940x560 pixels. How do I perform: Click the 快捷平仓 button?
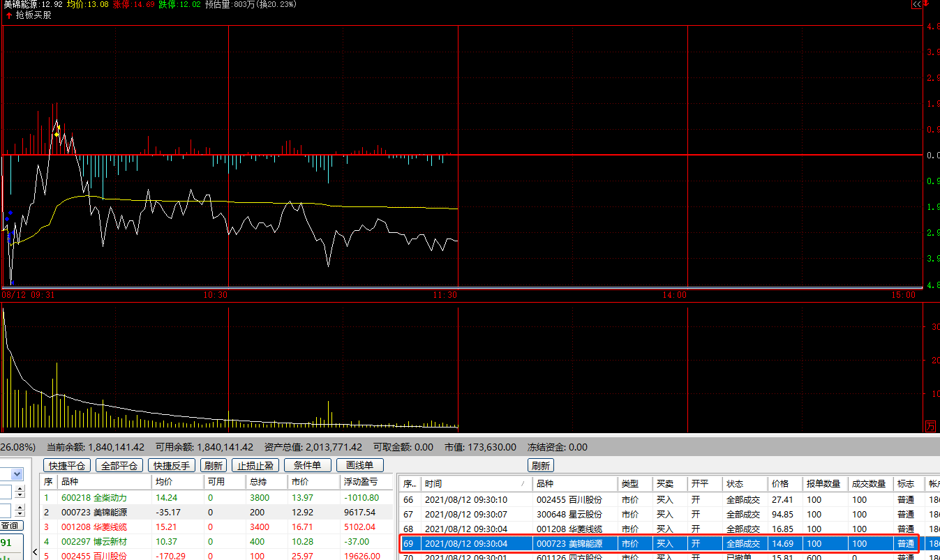click(x=66, y=466)
